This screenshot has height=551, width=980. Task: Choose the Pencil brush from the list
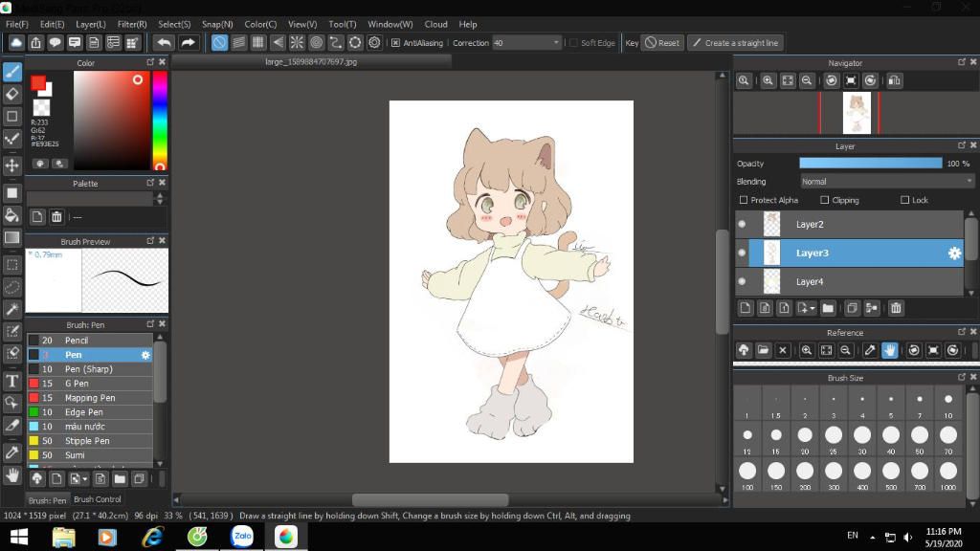point(90,341)
